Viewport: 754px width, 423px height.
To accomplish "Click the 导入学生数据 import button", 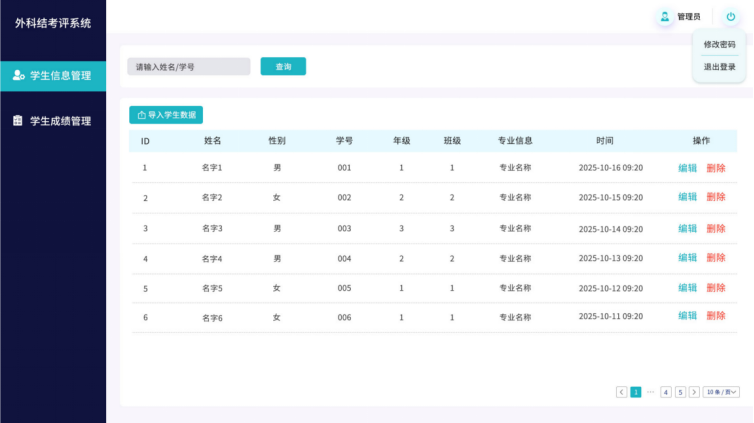I will [x=166, y=115].
